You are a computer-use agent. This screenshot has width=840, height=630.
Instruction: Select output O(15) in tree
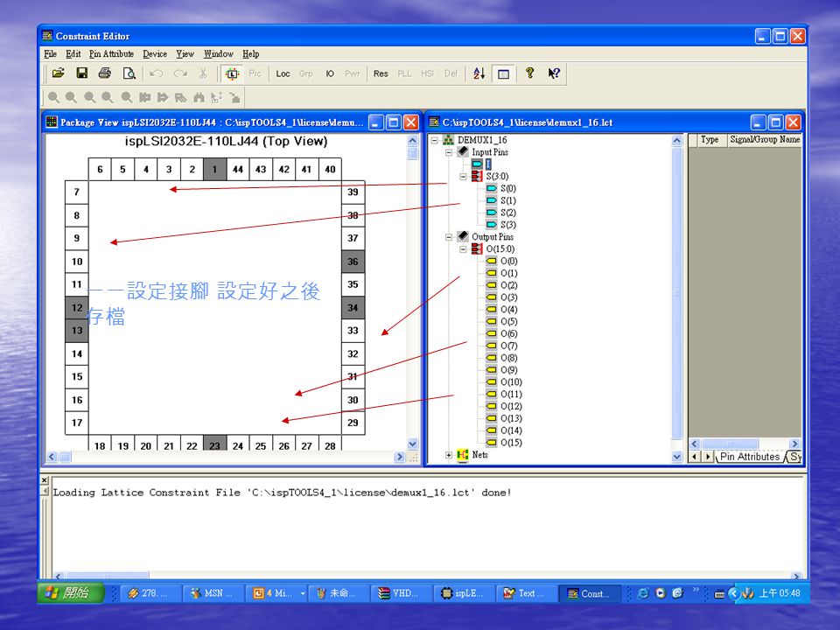tap(511, 443)
